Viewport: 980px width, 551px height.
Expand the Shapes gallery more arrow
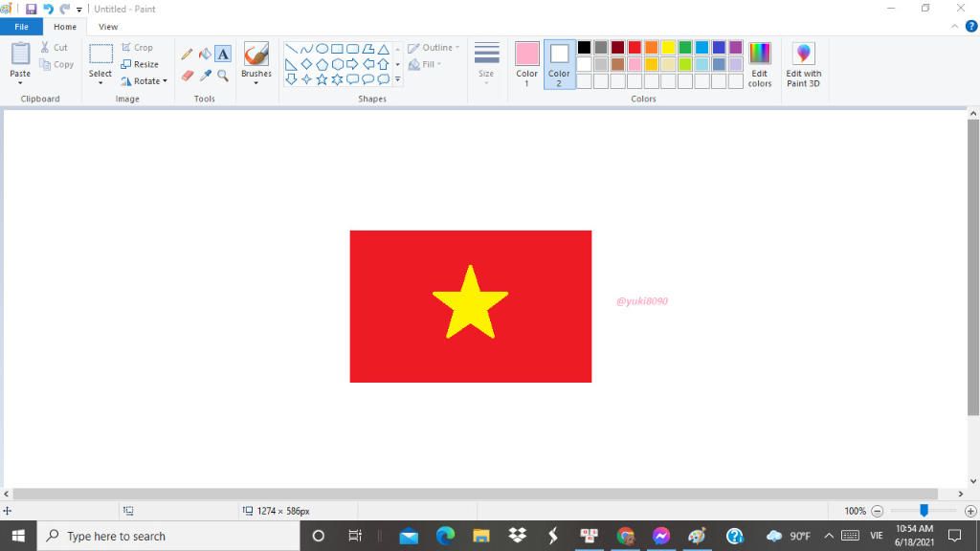pos(397,79)
